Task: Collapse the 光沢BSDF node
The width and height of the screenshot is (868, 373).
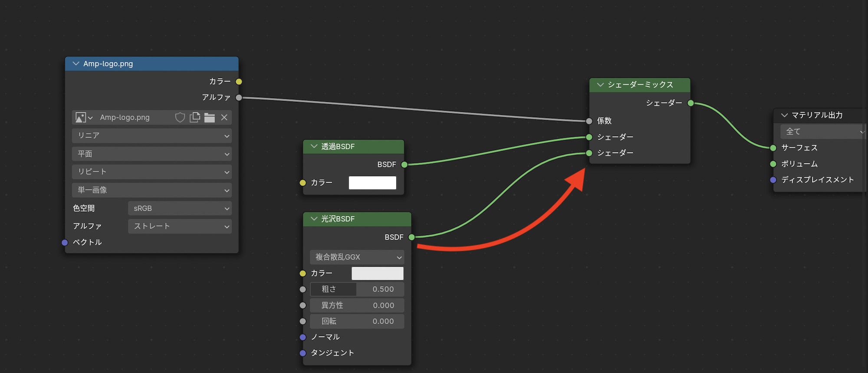Action: pyautogui.click(x=314, y=219)
